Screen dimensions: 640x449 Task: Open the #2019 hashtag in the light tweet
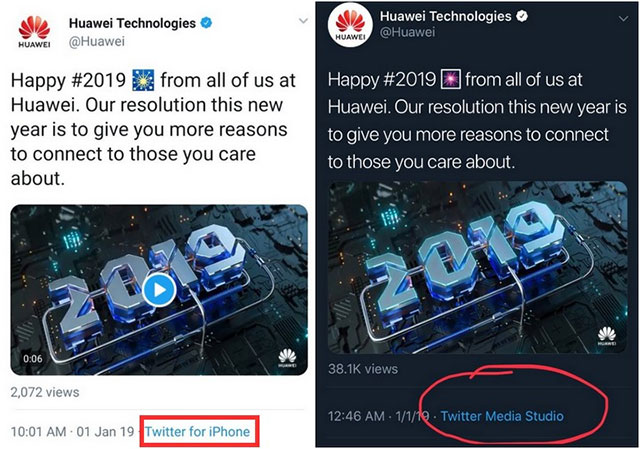coord(105,81)
